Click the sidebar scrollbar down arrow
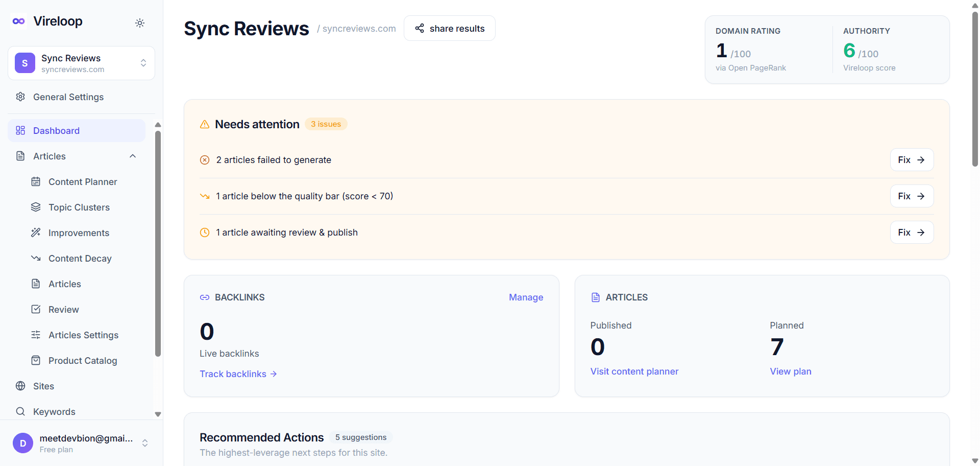Viewport: 980px width, 466px height. pos(158,414)
